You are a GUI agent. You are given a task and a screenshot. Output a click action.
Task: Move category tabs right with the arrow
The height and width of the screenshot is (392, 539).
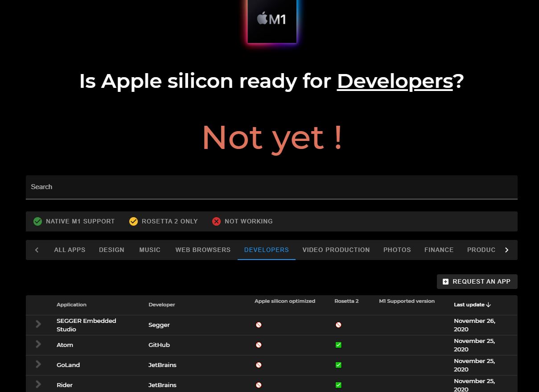click(x=506, y=250)
